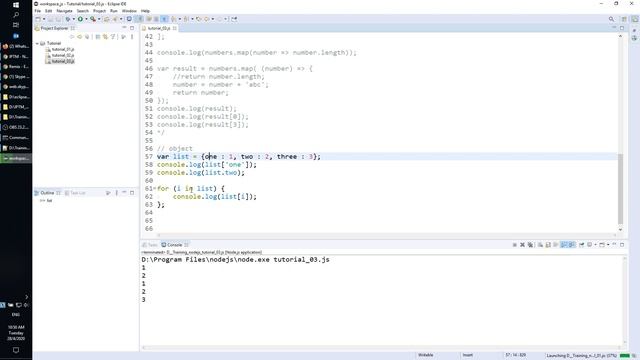The image size is (640, 360).
Task: Toggle Word Wrap in Console toolbar
Action: click(x=556, y=245)
